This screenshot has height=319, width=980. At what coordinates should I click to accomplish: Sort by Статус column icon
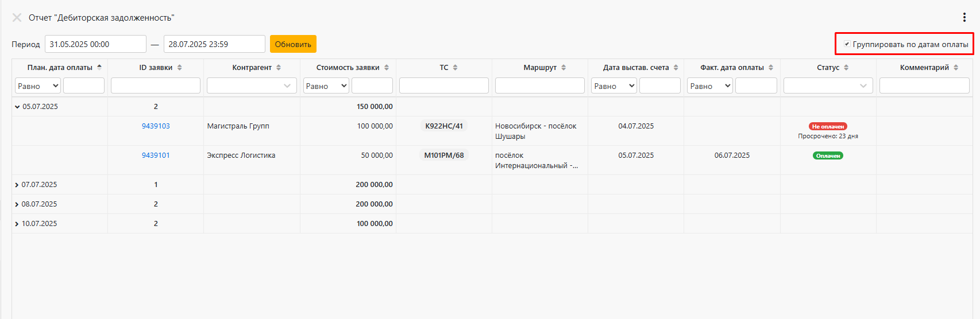click(846, 68)
